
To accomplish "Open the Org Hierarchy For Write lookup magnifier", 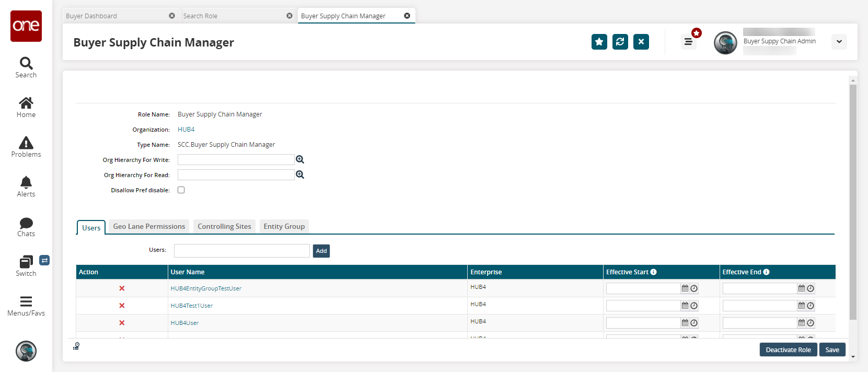I will [x=300, y=159].
